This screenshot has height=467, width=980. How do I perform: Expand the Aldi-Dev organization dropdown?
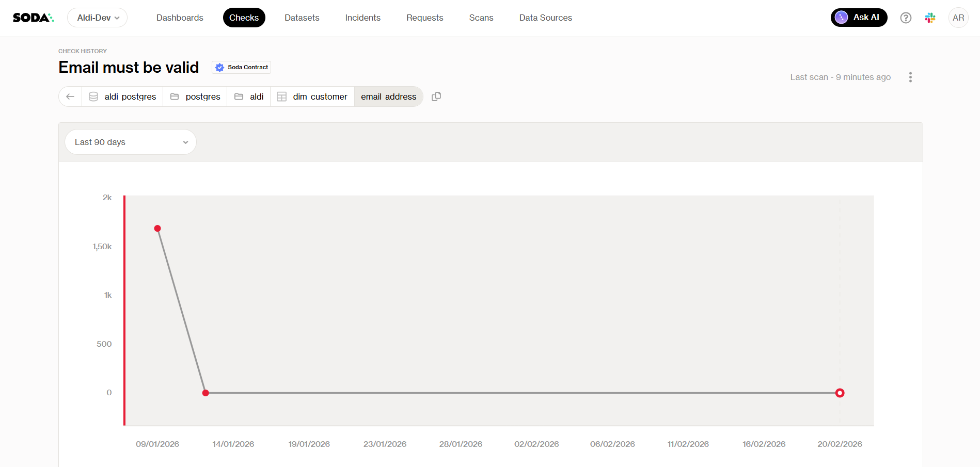[x=98, y=18]
